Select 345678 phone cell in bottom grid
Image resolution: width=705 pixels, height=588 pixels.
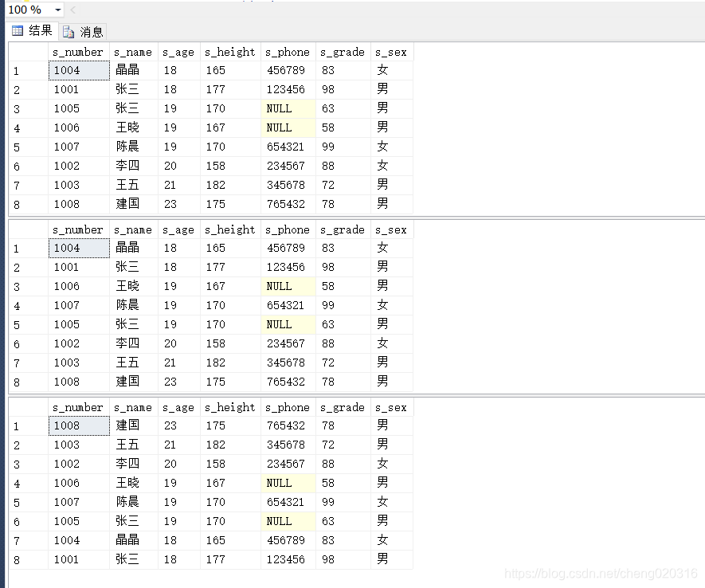[288, 445]
